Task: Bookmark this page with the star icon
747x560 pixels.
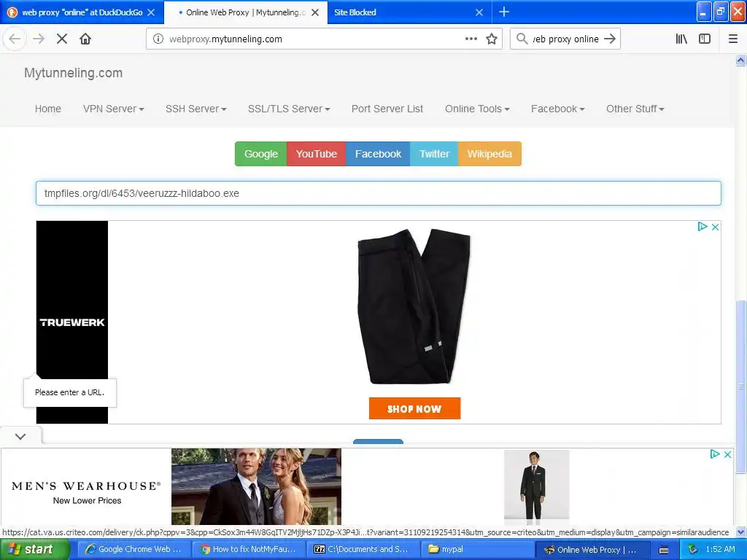Action: point(492,39)
